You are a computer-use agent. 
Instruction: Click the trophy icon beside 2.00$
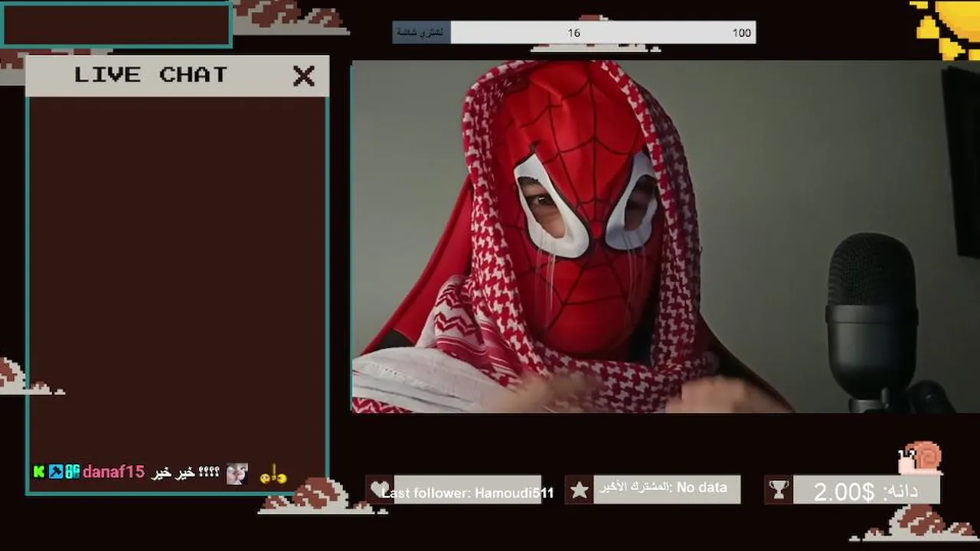[x=779, y=490]
